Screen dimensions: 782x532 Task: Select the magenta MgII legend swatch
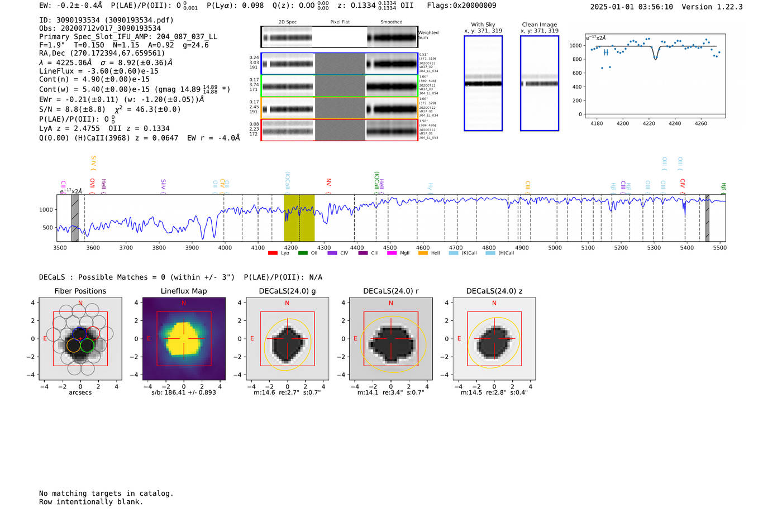392,253
